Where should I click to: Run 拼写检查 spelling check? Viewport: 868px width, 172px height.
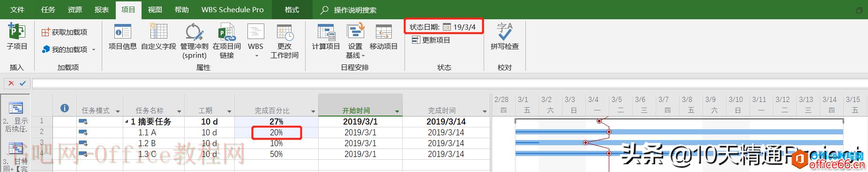click(x=505, y=37)
